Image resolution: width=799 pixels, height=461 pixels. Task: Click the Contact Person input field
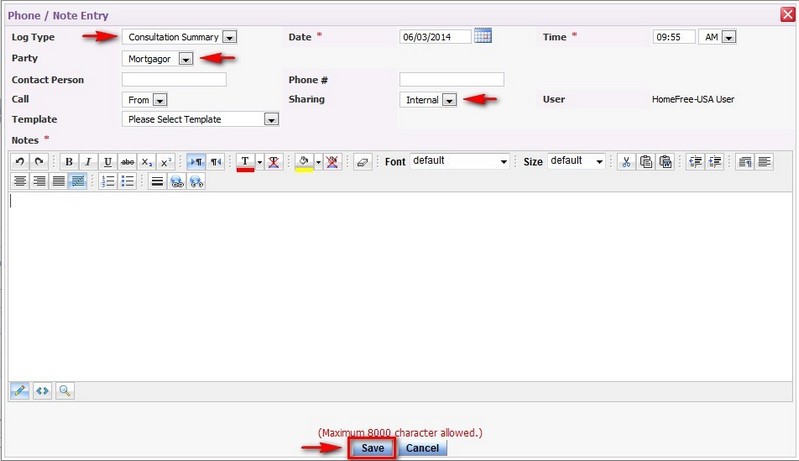[x=174, y=79]
